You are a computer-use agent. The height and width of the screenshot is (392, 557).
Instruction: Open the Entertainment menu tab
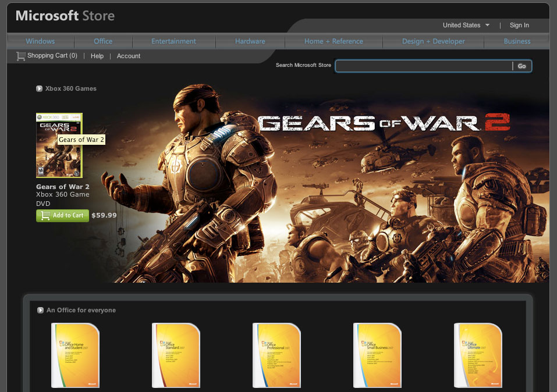[173, 41]
